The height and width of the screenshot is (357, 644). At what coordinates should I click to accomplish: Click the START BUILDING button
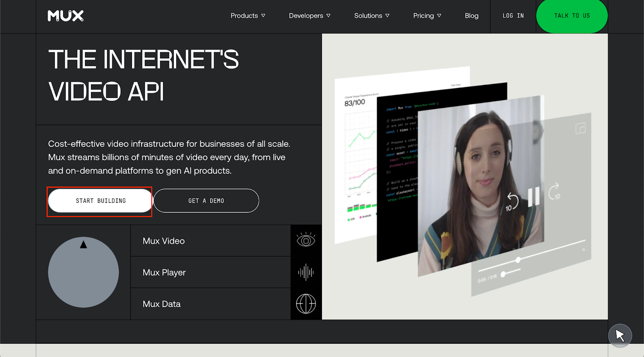pyautogui.click(x=101, y=201)
